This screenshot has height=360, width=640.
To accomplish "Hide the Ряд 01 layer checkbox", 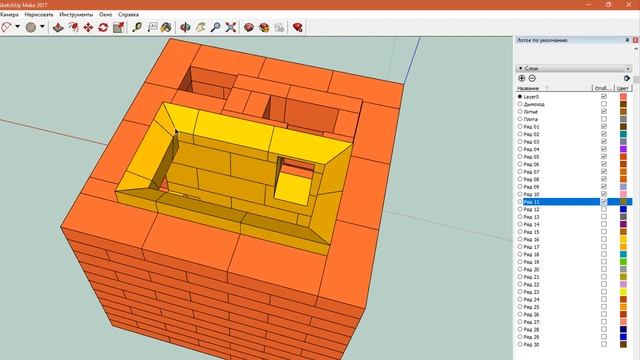I will click(x=604, y=127).
